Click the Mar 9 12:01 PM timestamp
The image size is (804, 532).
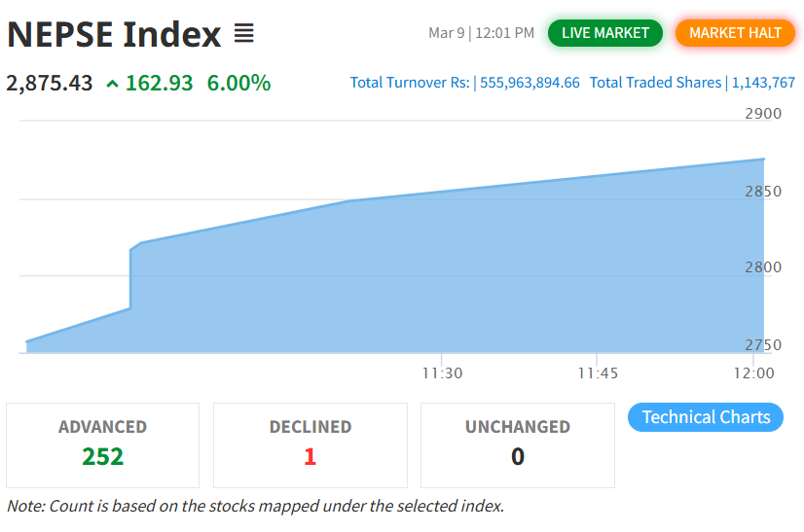click(481, 33)
